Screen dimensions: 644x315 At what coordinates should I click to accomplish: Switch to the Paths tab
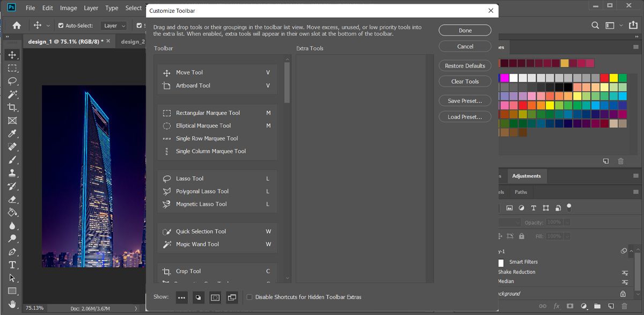(520, 192)
